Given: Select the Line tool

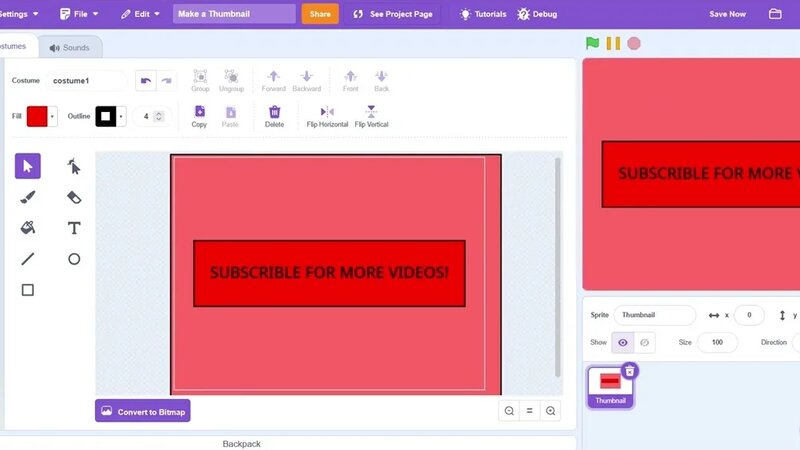Looking at the screenshot, I should click(28, 259).
